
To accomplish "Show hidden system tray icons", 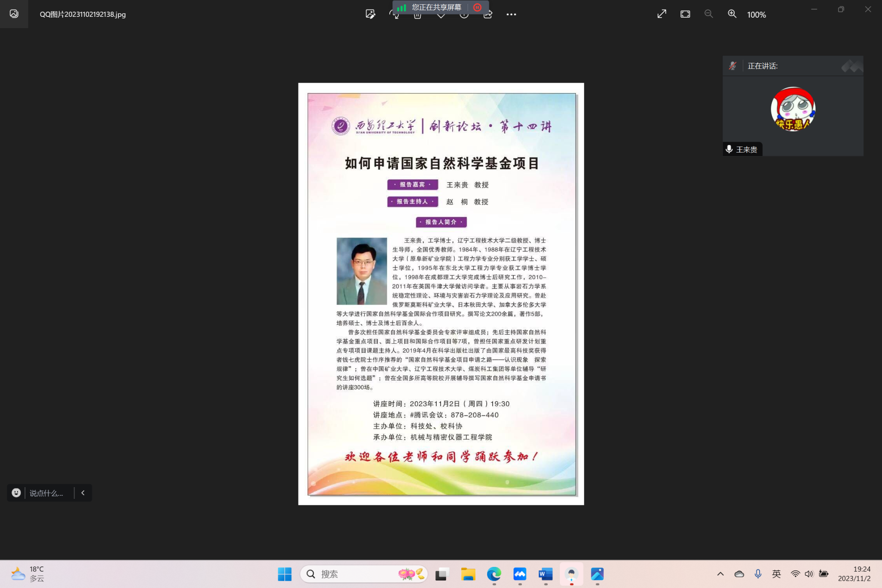I will [720, 574].
